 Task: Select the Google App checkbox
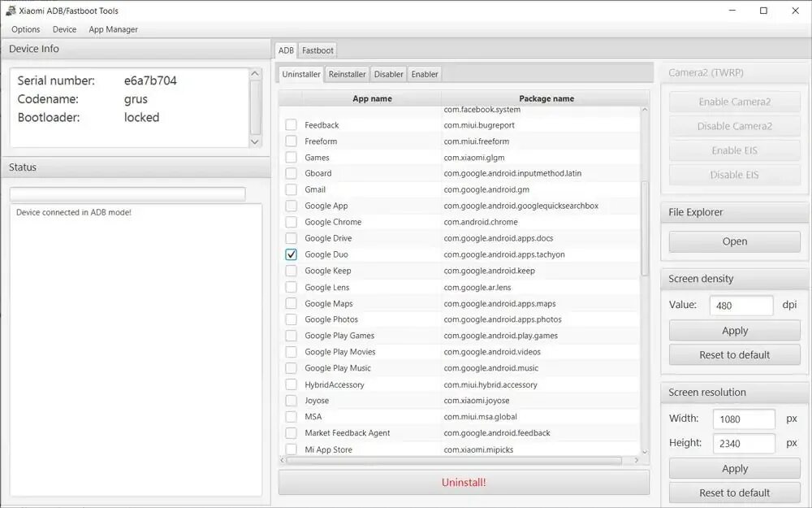(291, 206)
